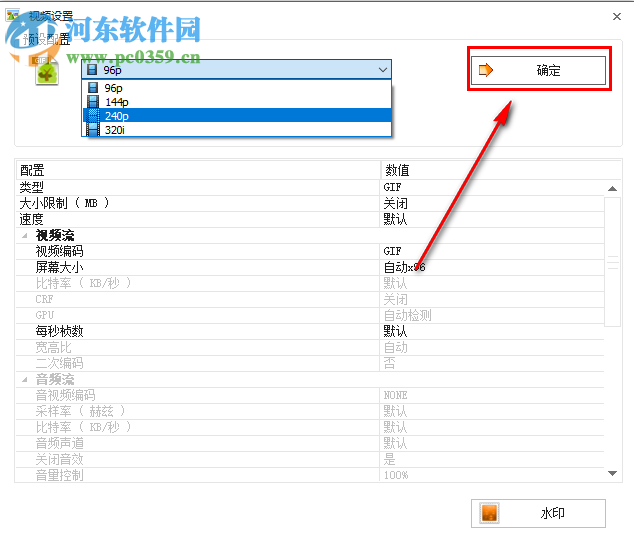634x543 pixels.
Task: Select the 视频编码 row
Action: [x=310, y=251]
